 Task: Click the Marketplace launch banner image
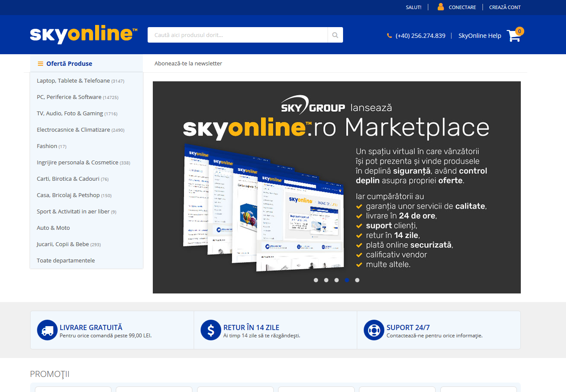tap(337, 187)
